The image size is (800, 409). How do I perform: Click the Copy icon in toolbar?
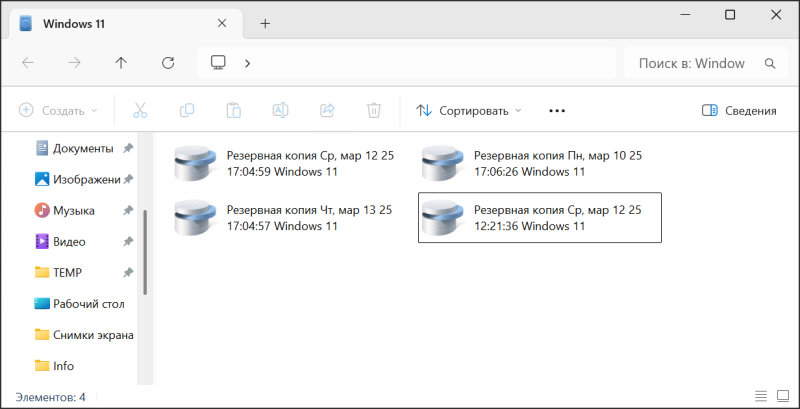[x=187, y=111]
